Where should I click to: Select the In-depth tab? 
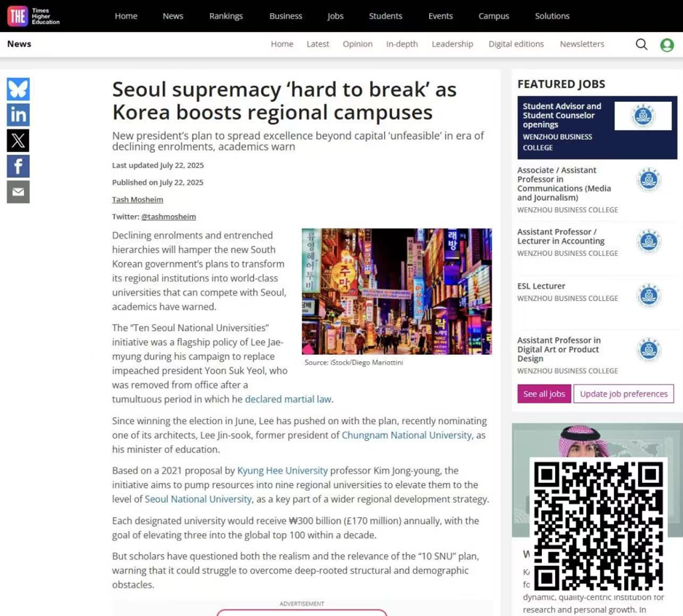[402, 44]
